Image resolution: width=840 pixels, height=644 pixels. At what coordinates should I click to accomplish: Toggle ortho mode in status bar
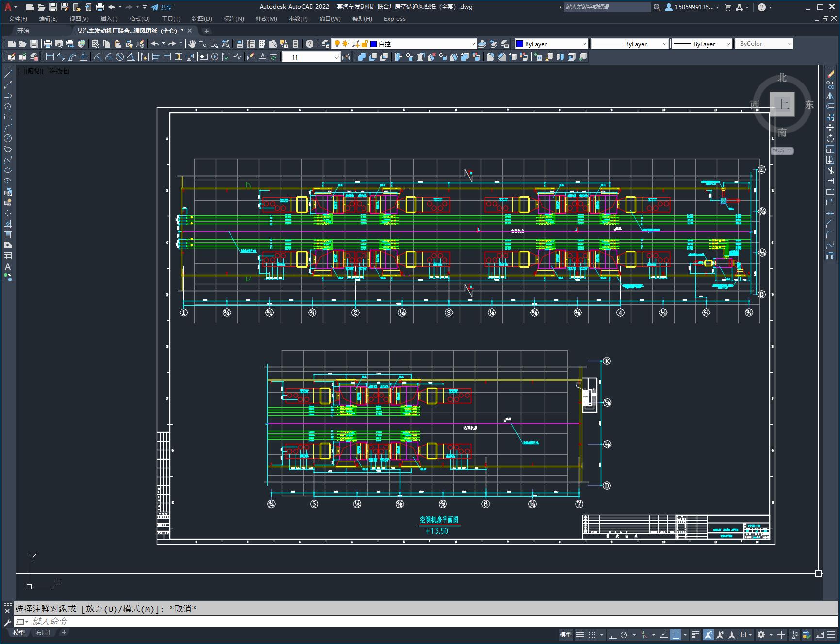click(612, 635)
